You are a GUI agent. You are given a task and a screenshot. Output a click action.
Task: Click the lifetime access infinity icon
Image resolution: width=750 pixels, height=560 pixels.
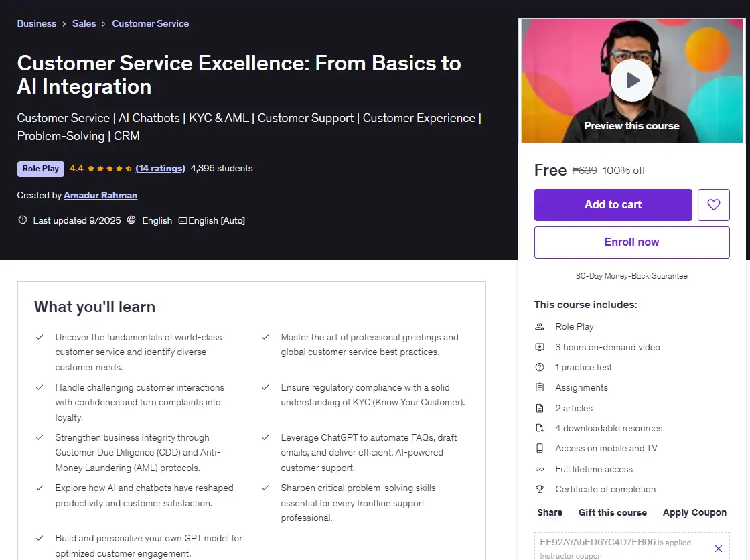[540, 469]
